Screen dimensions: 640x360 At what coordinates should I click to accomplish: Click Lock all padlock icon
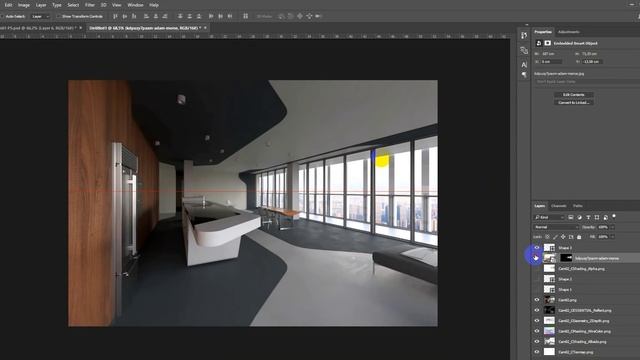tap(579, 237)
